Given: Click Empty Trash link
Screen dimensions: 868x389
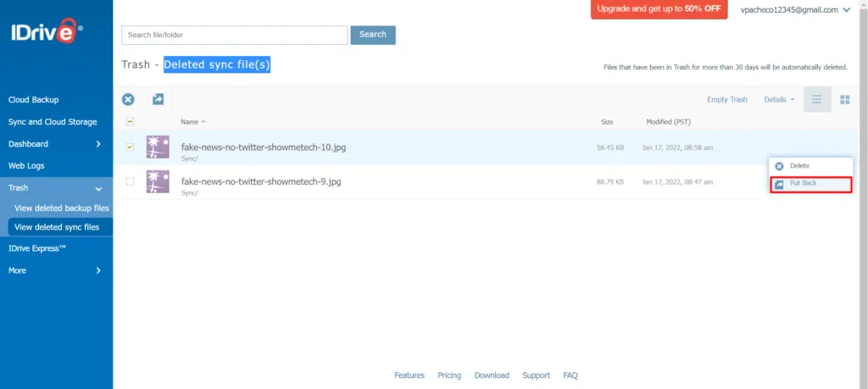Looking at the screenshot, I should tap(726, 99).
